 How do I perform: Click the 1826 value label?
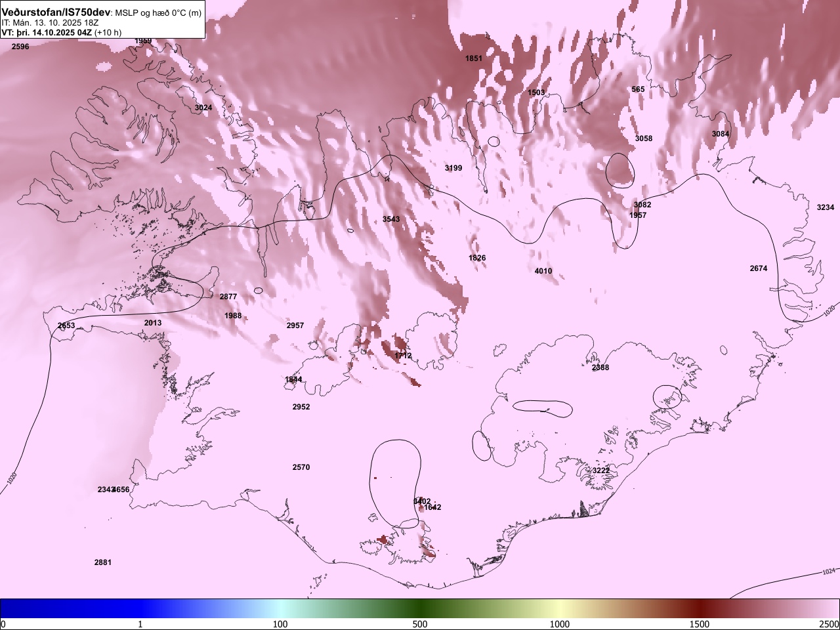coord(477,258)
